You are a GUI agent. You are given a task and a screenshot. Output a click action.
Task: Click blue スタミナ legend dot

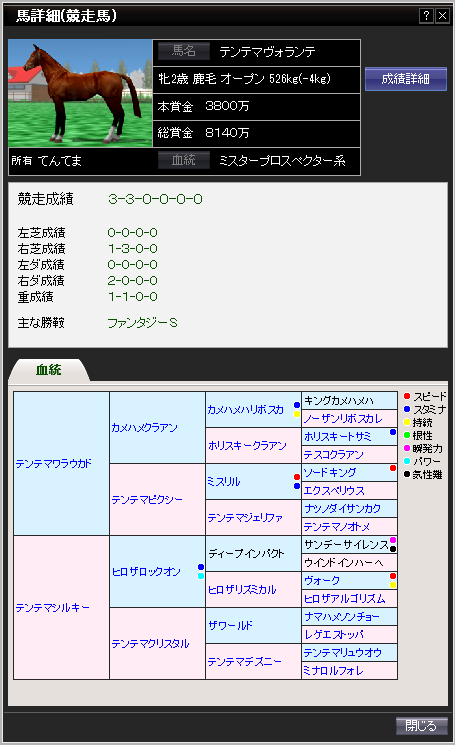(407, 409)
